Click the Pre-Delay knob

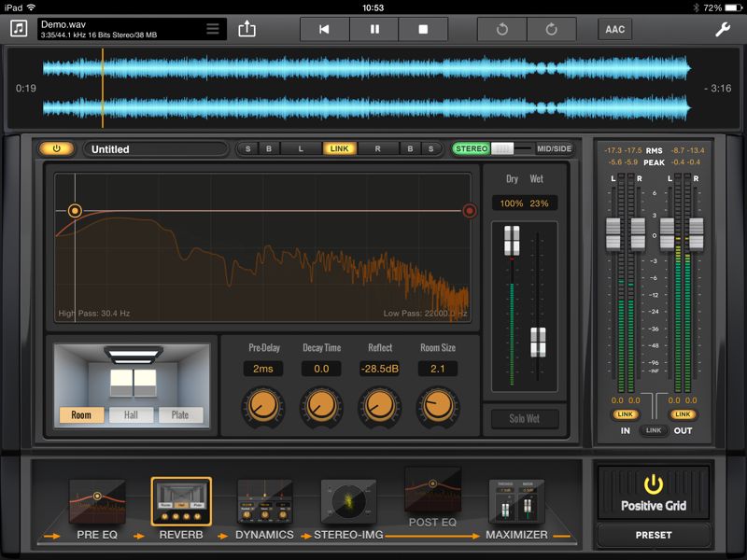tap(263, 406)
